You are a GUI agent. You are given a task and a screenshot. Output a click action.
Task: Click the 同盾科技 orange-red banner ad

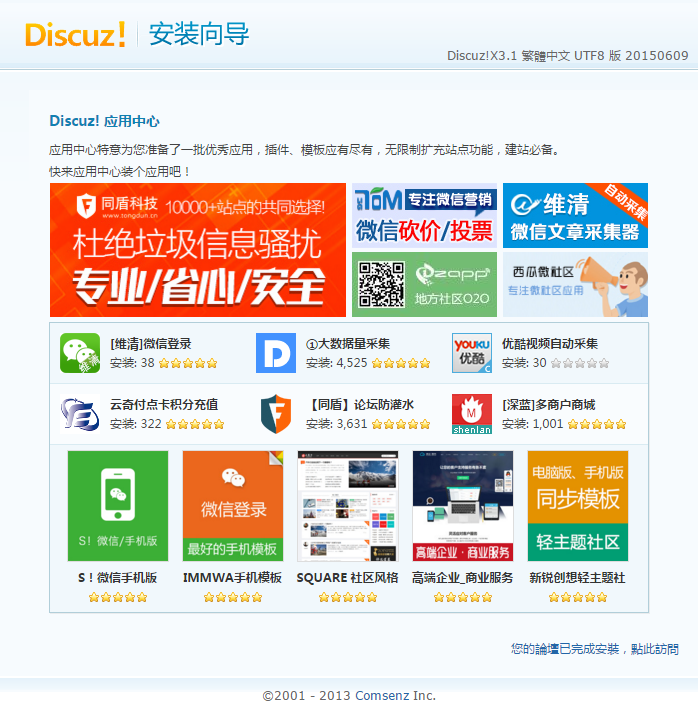(x=198, y=250)
